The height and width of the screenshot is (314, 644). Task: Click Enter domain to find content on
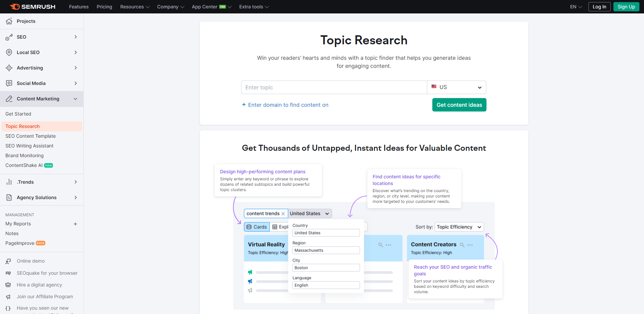point(288,105)
